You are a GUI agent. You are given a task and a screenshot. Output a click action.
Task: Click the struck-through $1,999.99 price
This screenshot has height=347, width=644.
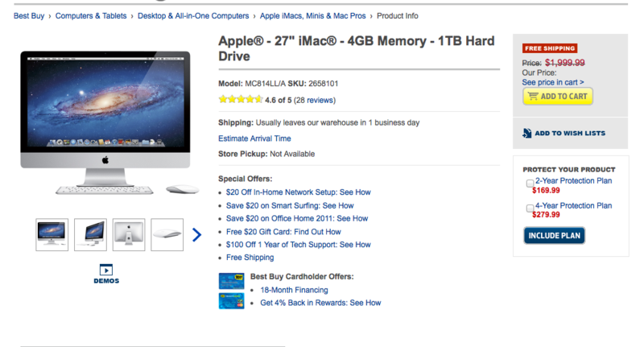point(565,63)
